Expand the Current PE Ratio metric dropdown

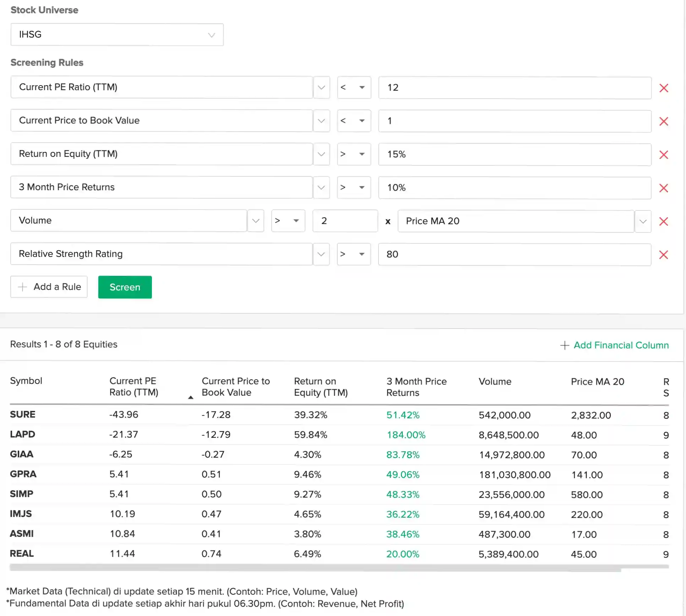(321, 87)
